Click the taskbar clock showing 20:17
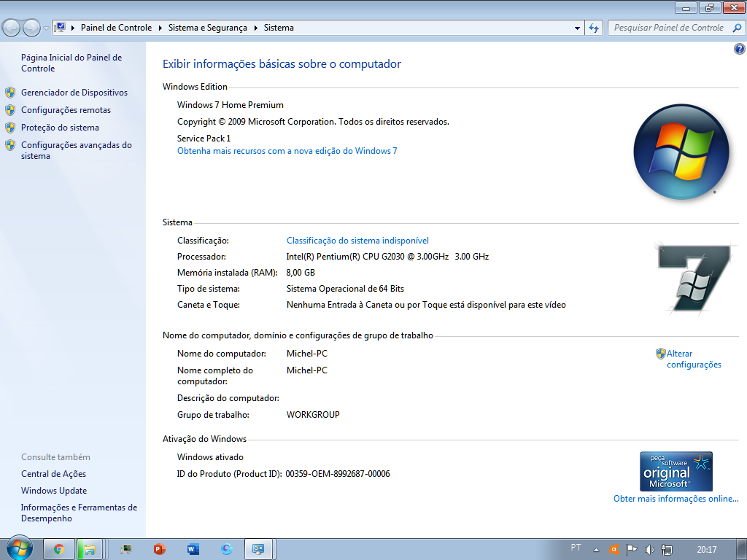This screenshot has height=560, width=747. coord(706,550)
